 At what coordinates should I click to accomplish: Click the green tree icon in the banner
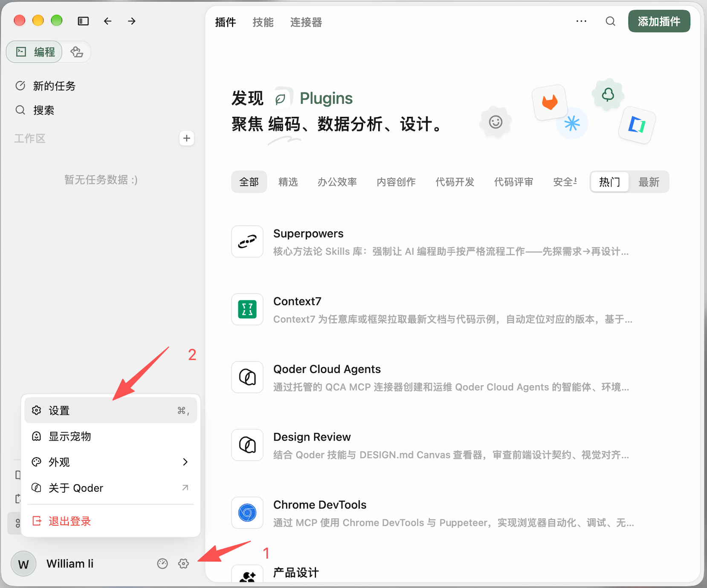click(x=608, y=94)
